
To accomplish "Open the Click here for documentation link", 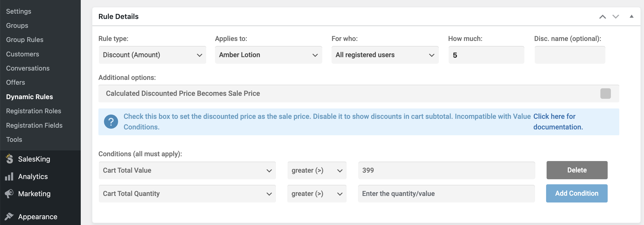I will pyautogui.click(x=558, y=122).
